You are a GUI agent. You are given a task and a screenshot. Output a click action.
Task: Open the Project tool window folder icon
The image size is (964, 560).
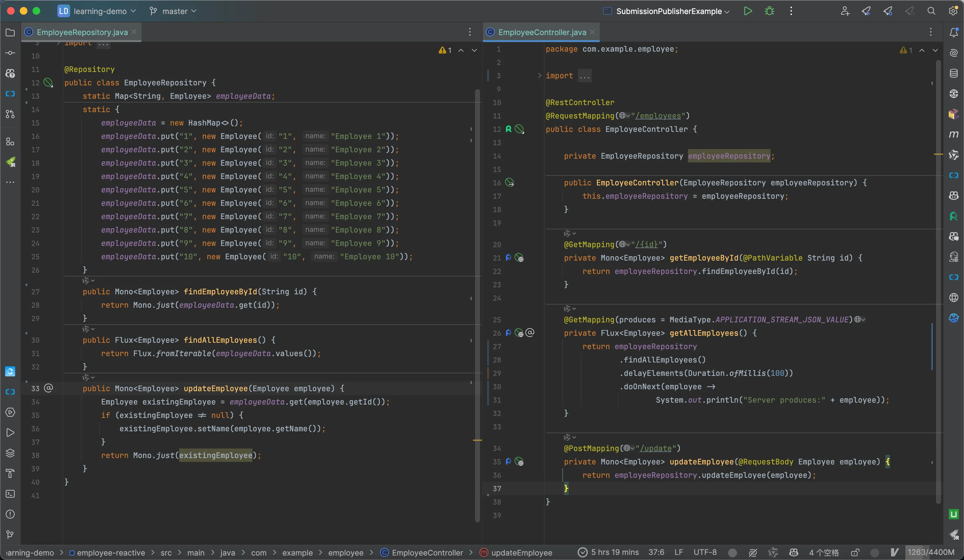10,32
